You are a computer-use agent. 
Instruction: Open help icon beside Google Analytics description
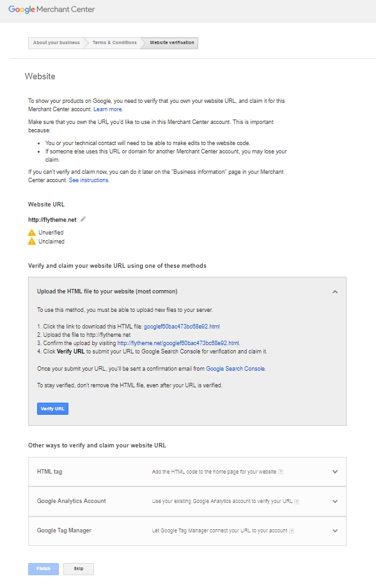297,501
